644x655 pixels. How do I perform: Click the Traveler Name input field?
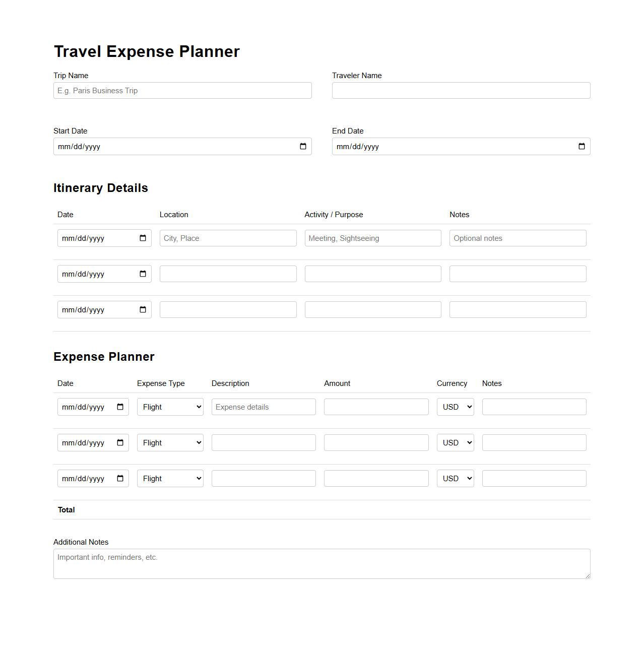pyautogui.click(x=461, y=90)
